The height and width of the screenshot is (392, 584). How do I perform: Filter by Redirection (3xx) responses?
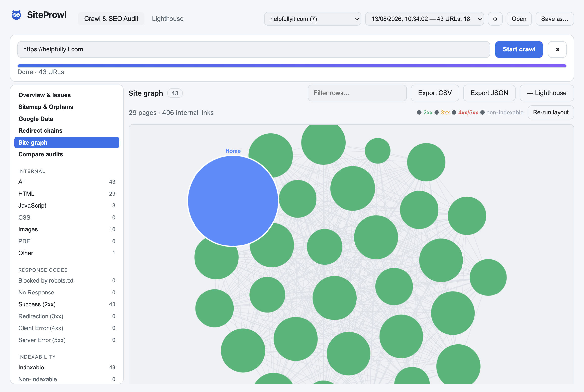(x=67, y=316)
